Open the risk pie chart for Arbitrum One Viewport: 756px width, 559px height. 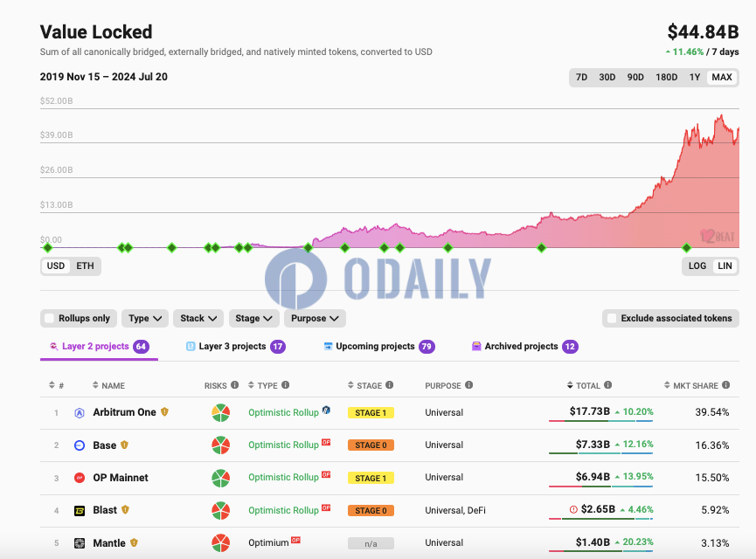221,413
